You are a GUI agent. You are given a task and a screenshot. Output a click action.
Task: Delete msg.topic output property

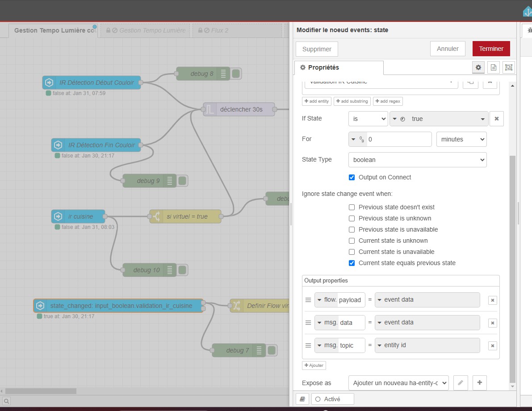(493, 345)
